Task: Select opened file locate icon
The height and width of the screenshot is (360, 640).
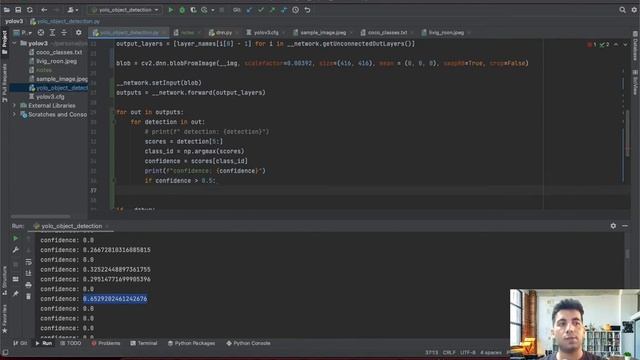Action: [x=41, y=32]
